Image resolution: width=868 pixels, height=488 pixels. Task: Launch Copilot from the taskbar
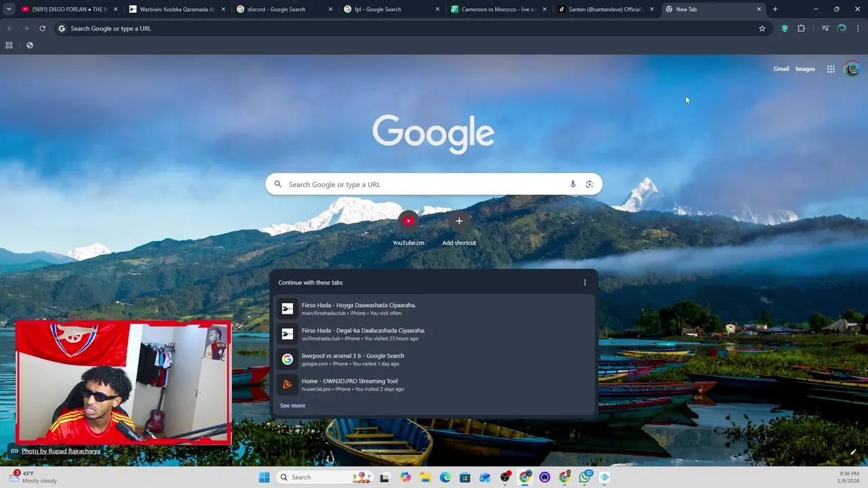(406, 477)
